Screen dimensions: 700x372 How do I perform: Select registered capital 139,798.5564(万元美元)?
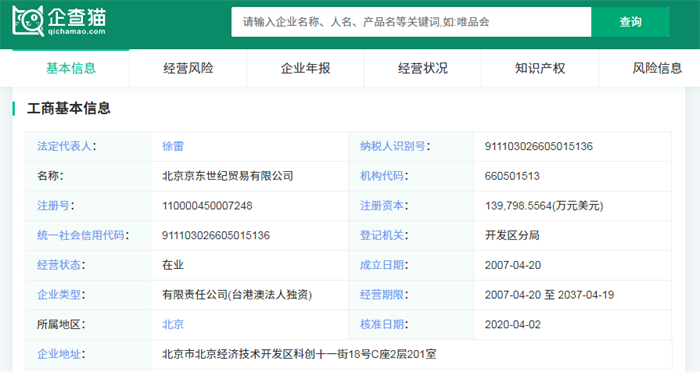point(544,206)
